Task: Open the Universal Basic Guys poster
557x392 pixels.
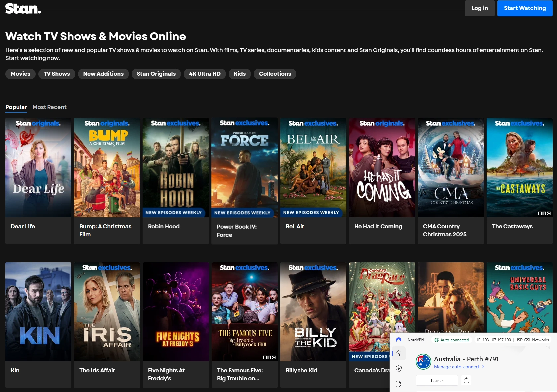Action: click(x=519, y=297)
